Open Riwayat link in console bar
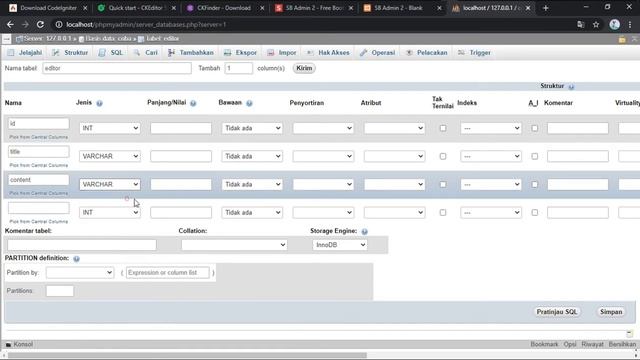640x360 pixels. tap(592, 344)
